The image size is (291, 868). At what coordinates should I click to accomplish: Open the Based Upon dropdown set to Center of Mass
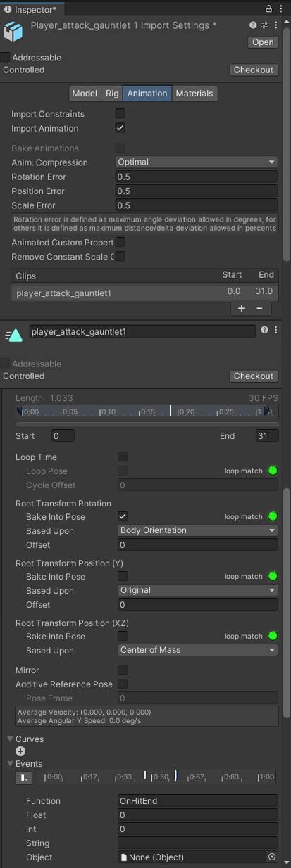[x=198, y=650]
